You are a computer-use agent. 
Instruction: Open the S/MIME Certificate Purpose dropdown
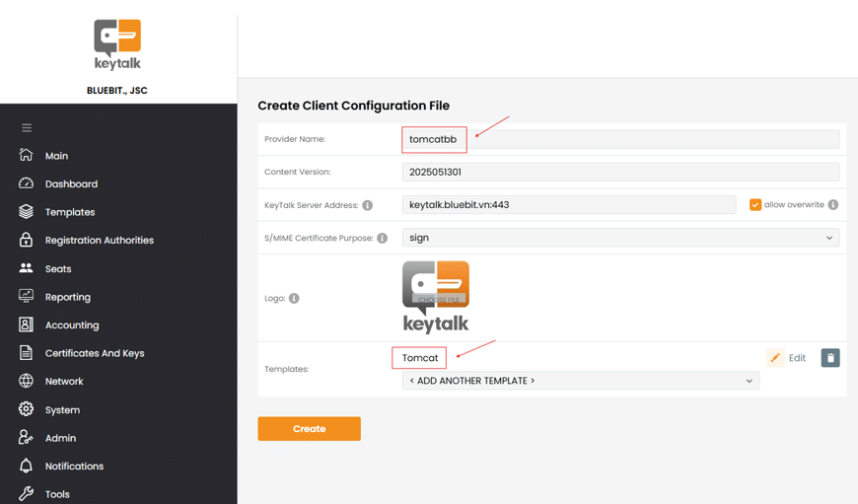click(620, 238)
